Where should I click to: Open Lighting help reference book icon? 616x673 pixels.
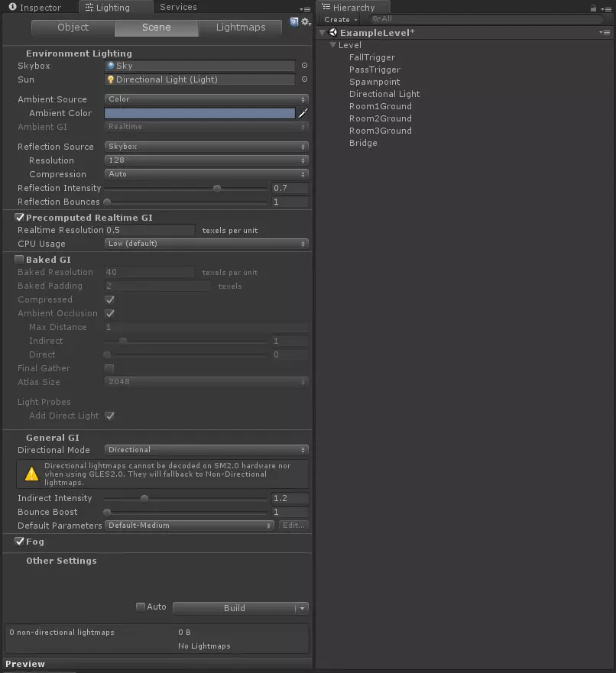point(294,21)
